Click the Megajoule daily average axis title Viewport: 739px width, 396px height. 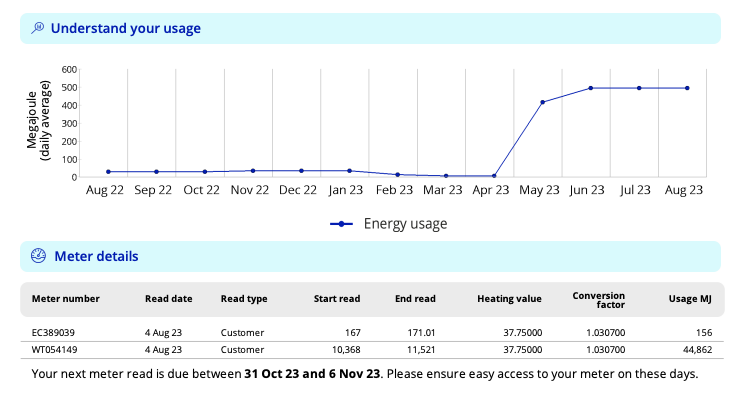coord(38,121)
